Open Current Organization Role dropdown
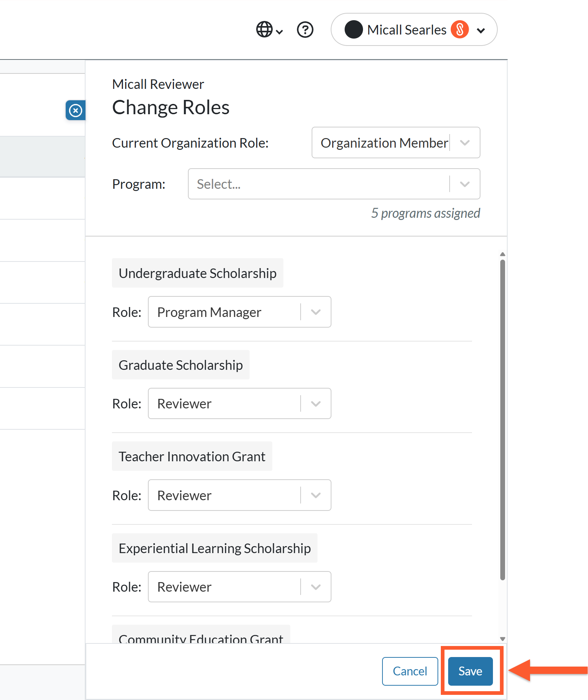Viewport: 588px width, 700px height. click(396, 142)
